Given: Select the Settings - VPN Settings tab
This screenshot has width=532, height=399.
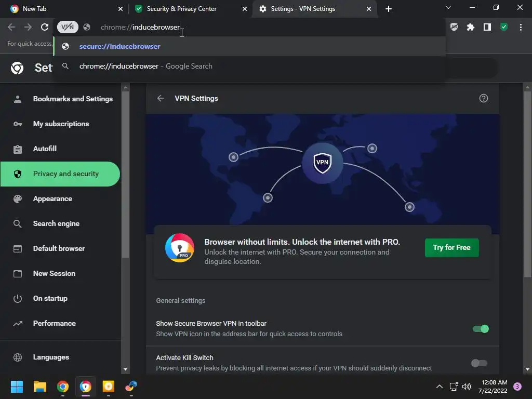Looking at the screenshot, I should (x=314, y=9).
